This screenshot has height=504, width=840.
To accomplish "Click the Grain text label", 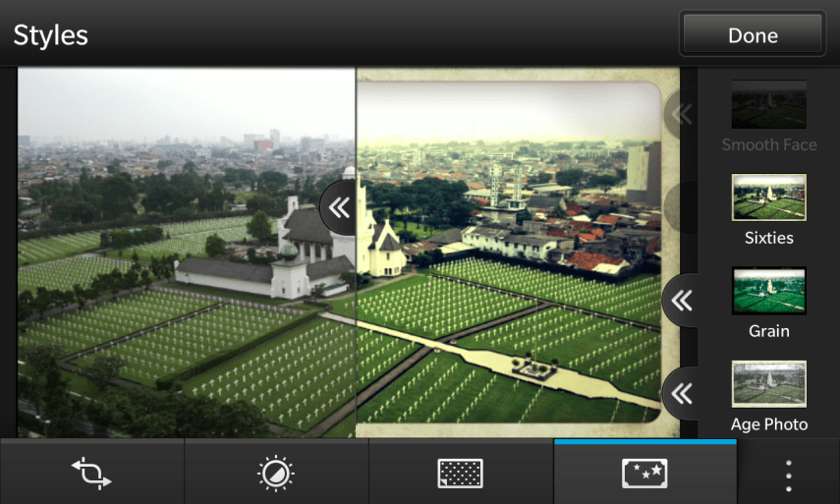I will [768, 331].
